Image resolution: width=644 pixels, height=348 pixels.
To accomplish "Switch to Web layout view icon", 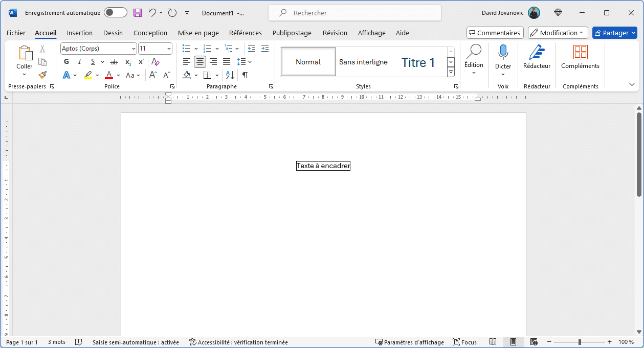I will point(534,342).
